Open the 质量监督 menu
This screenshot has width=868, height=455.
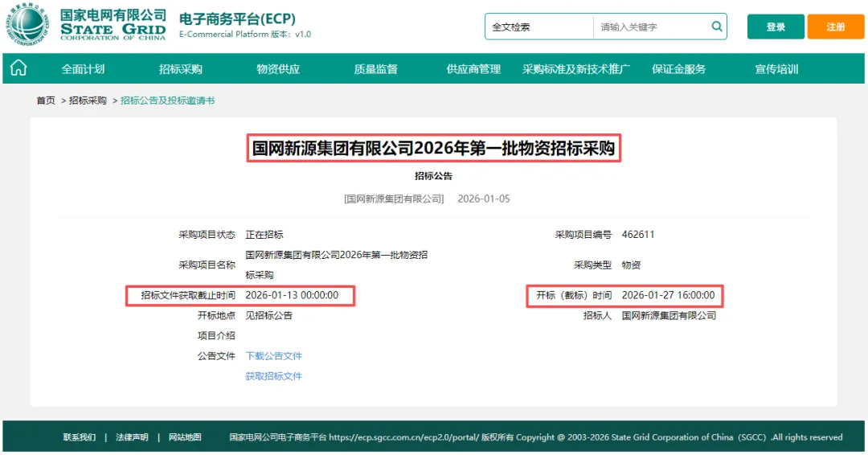[x=376, y=69]
